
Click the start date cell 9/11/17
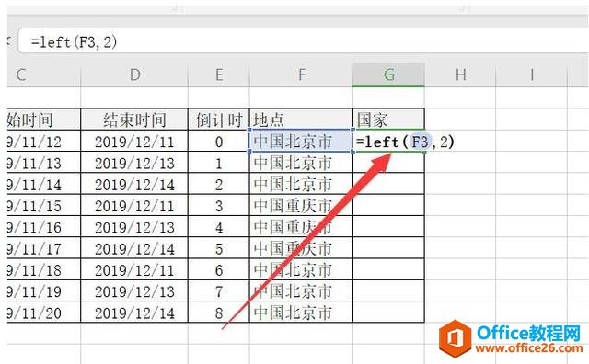coord(43,248)
